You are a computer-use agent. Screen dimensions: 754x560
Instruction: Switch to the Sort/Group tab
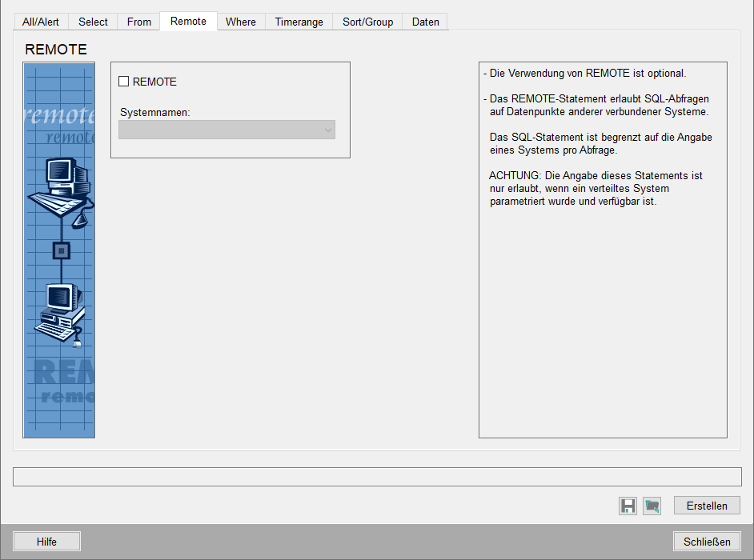368,22
